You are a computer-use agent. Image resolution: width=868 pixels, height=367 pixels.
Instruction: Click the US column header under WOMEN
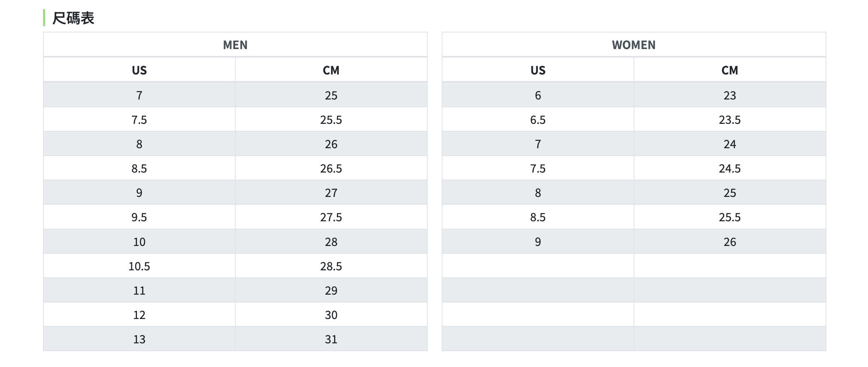click(x=538, y=70)
